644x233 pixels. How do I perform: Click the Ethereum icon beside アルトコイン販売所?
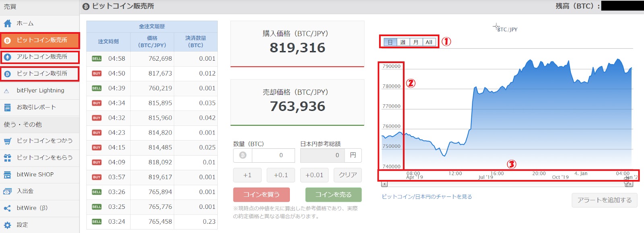tap(7, 57)
